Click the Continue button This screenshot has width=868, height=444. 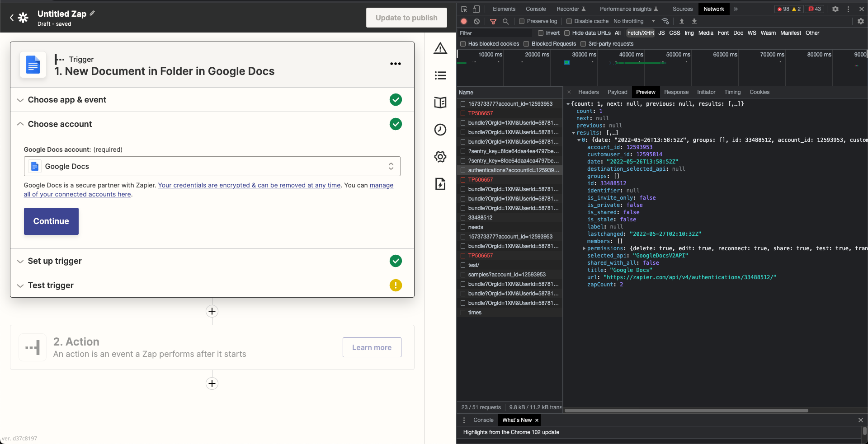click(x=51, y=221)
